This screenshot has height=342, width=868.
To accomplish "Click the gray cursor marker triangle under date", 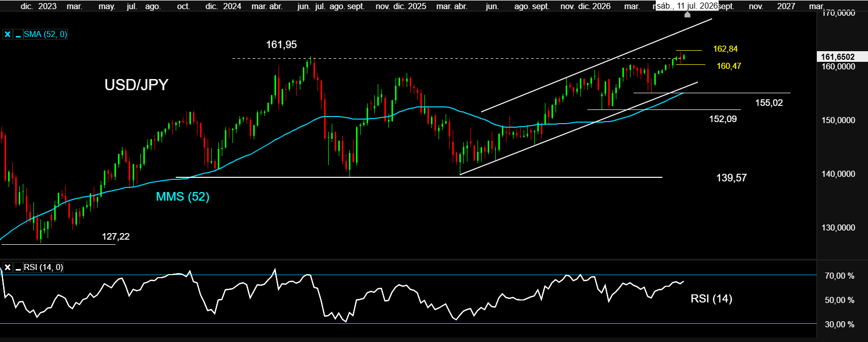I will 687,15.
